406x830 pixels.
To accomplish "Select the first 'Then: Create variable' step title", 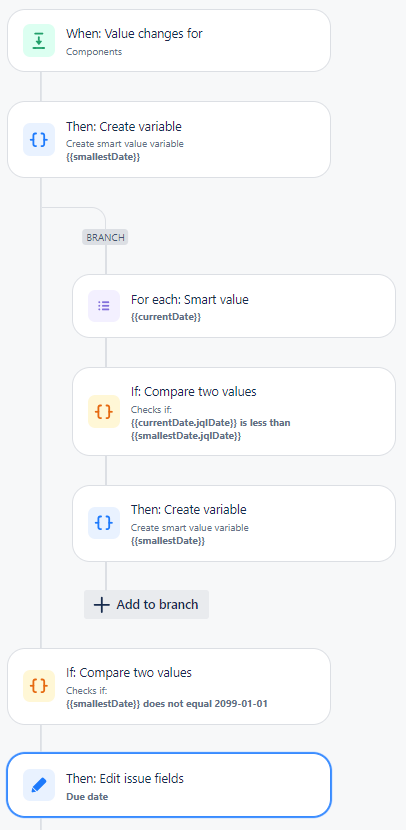I will tap(124, 127).
